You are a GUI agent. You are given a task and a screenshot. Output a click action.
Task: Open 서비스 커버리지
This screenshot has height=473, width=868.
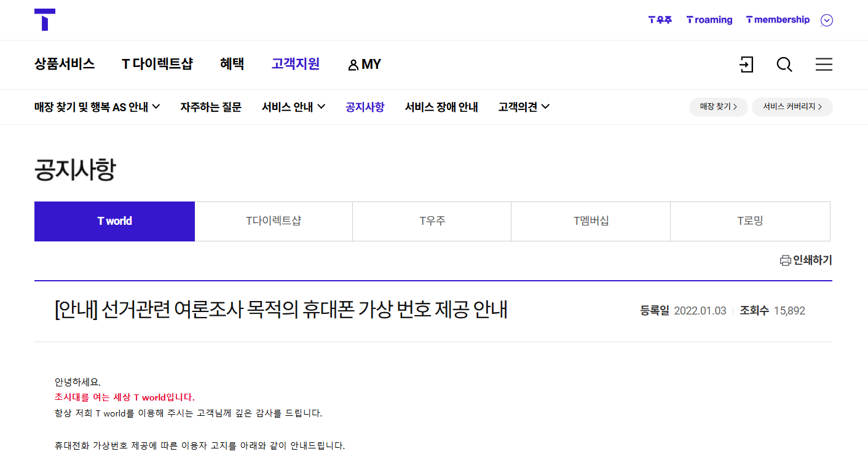(792, 106)
